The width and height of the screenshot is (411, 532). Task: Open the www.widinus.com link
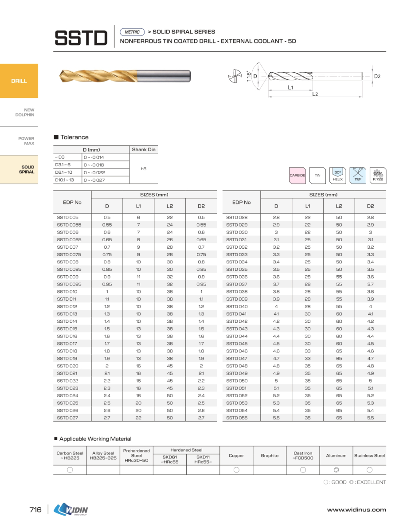[356, 510]
